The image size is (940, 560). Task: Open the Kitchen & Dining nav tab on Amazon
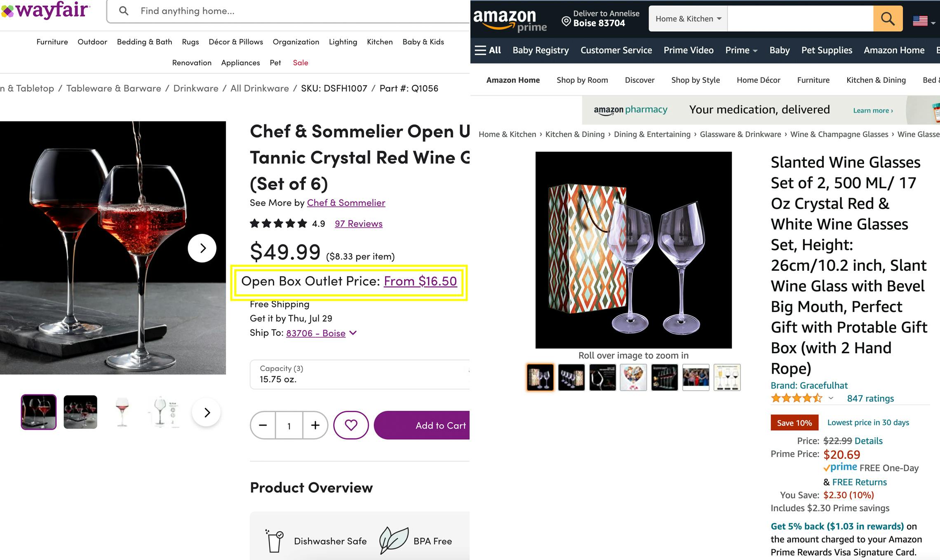[876, 80]
